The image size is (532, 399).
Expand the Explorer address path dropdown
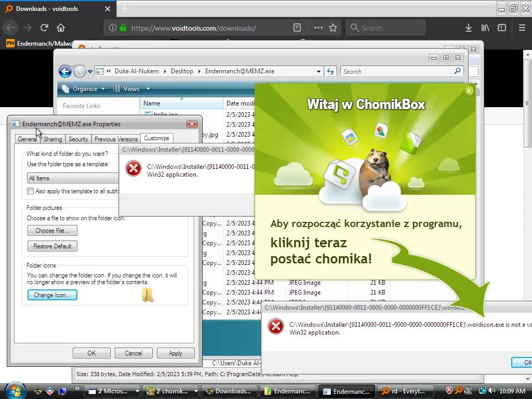[x=318, y=71]
